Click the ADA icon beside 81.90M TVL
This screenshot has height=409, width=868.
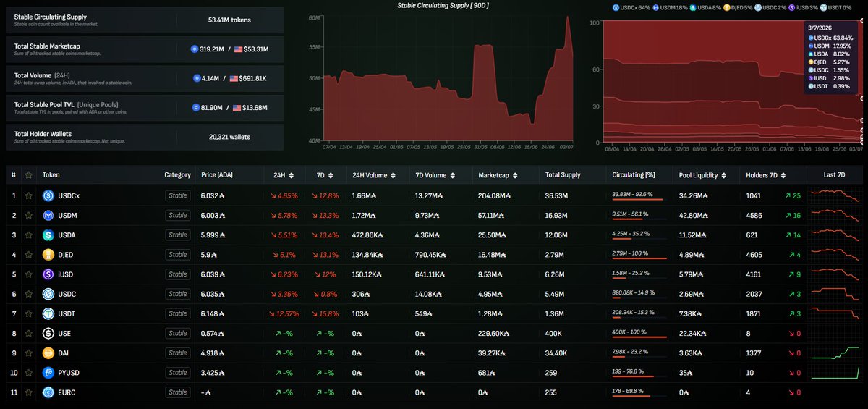coord(195,108)
